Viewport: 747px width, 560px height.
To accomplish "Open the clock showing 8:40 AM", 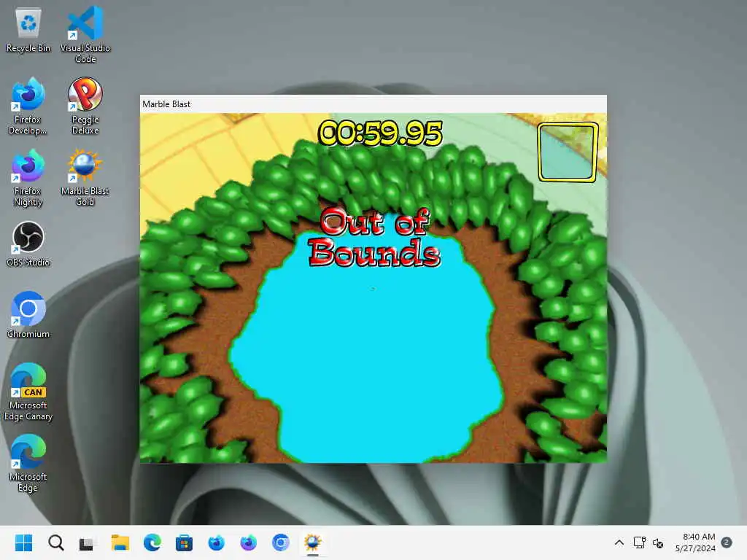I will (695, 542).
